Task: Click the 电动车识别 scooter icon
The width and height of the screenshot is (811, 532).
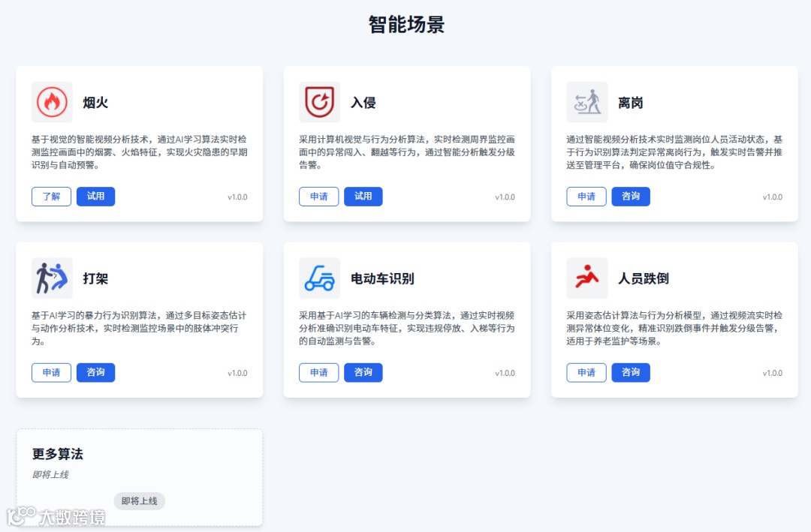Action: (318, 278)
